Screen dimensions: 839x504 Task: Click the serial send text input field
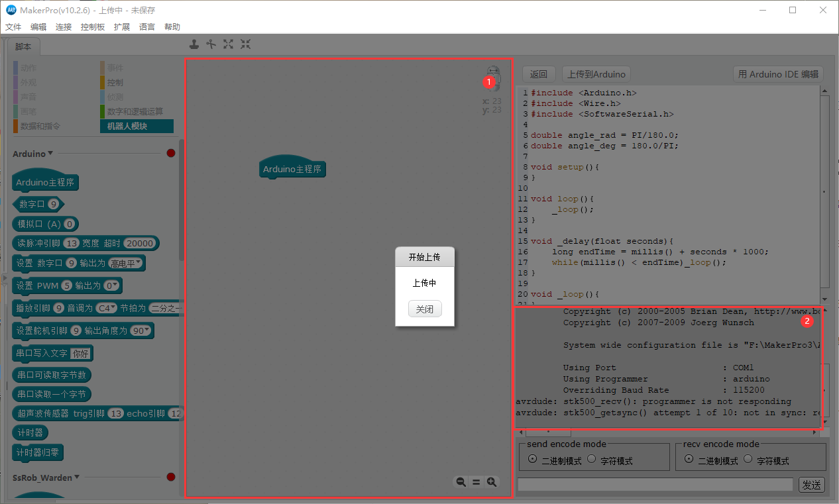click(x=655, y=485)
